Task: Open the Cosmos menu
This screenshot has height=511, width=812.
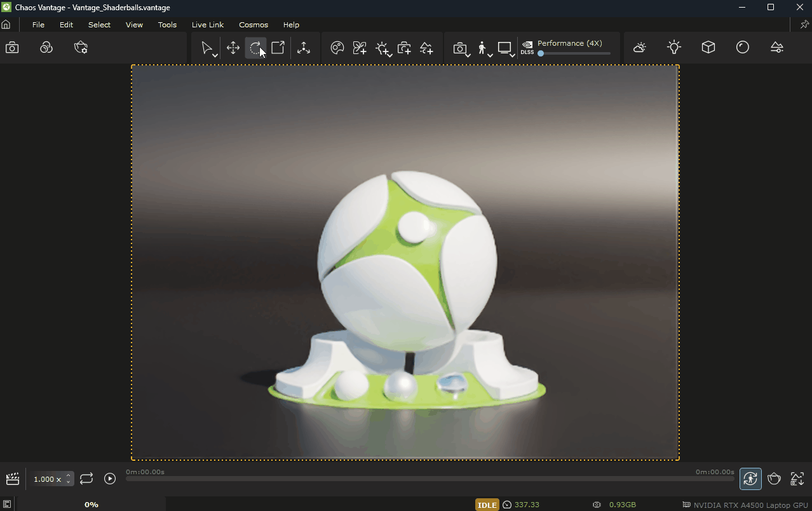Action: coord(254,25)
